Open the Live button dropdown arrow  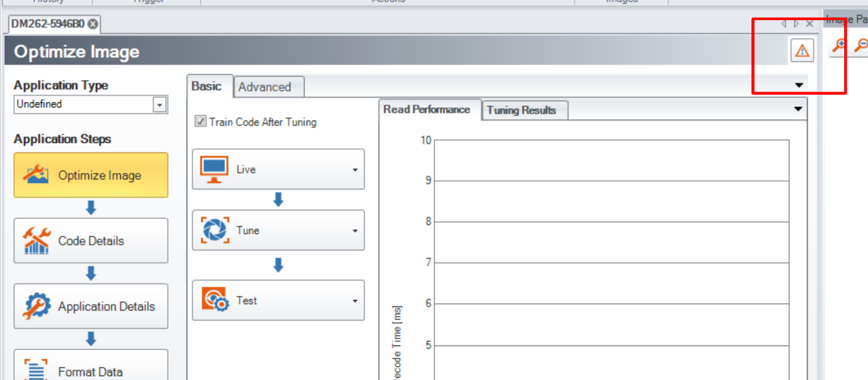355,170
